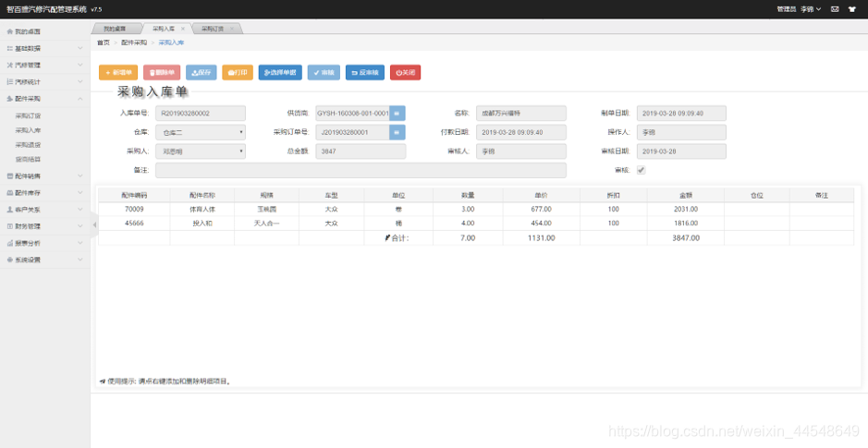Collapse the 配件采购 sidebar menu chevron
Viewport: 868px width, 448px height.
80,99
